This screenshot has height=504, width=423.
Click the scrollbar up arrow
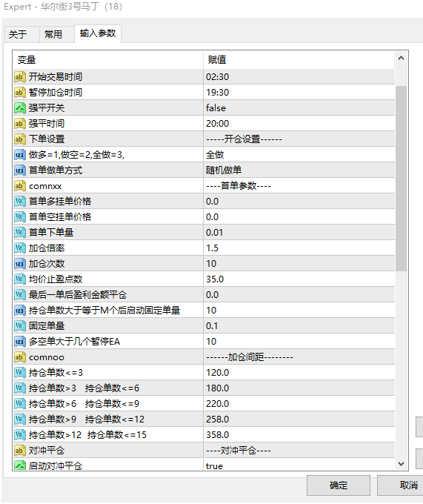tap(401, 58)
